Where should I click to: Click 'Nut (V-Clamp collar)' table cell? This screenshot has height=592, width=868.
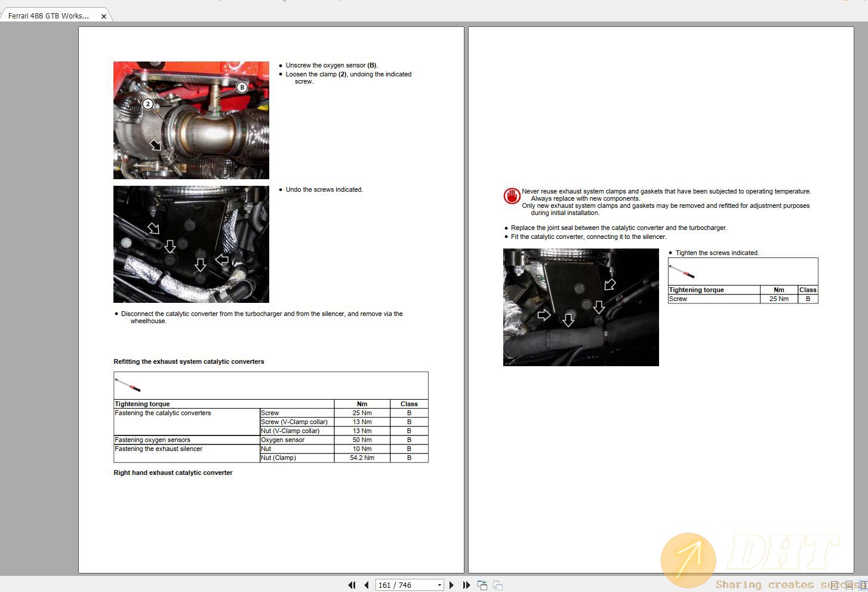coord(297,431)
